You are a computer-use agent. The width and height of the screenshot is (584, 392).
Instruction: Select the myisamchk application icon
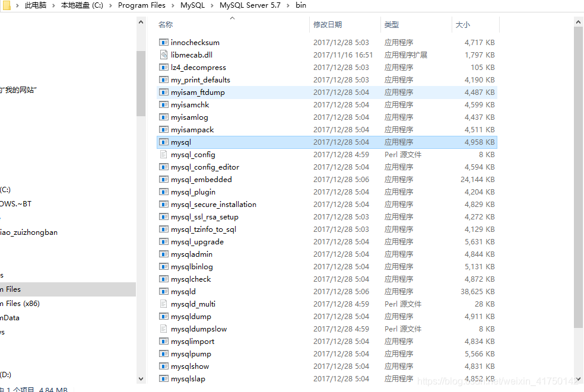pos(163,104)
